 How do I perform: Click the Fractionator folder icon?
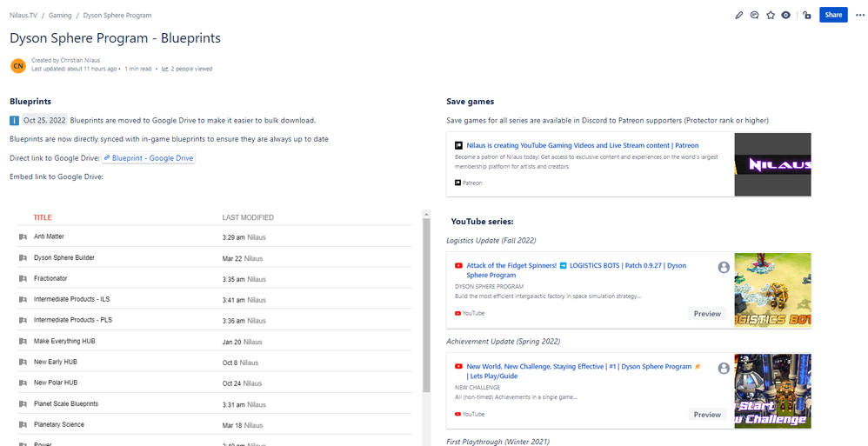tap(23, 279)
